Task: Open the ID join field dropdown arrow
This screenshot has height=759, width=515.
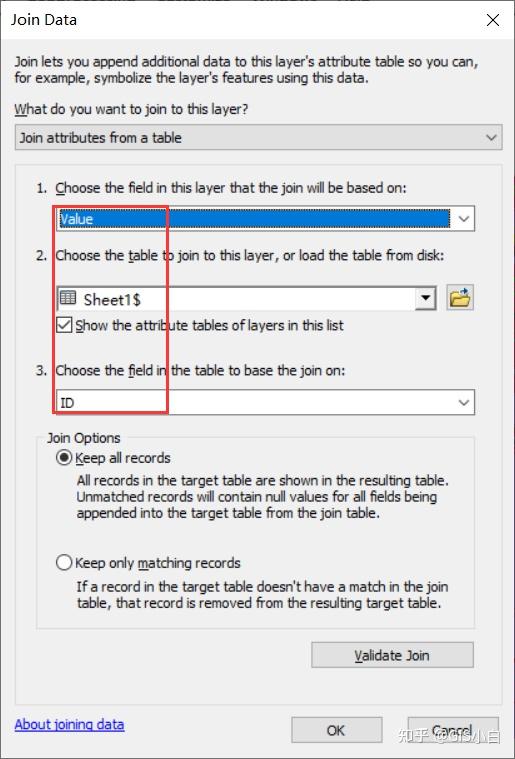Action: [x=463, y=402]
